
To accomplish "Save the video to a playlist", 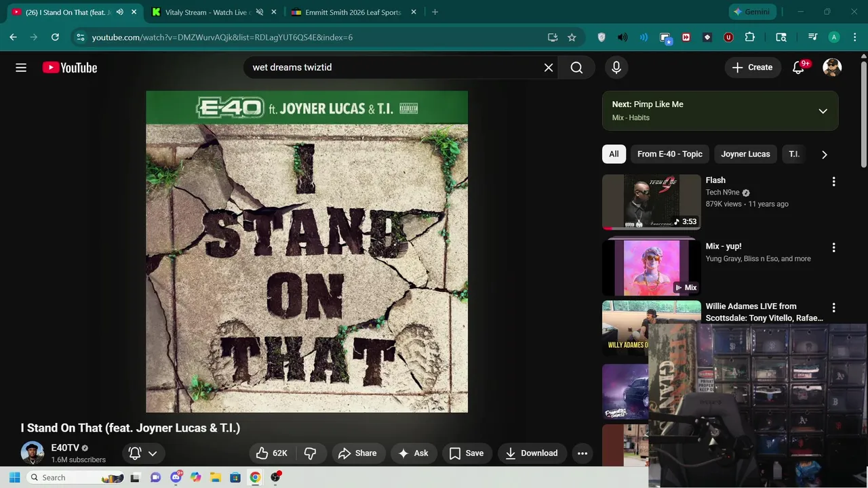I will (467, 453).
